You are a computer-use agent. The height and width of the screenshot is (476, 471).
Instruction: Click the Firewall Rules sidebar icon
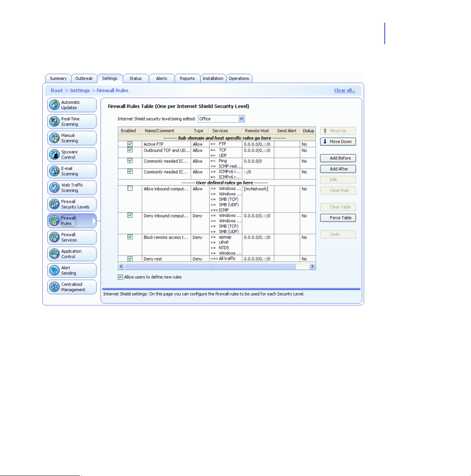coord(55,221)
